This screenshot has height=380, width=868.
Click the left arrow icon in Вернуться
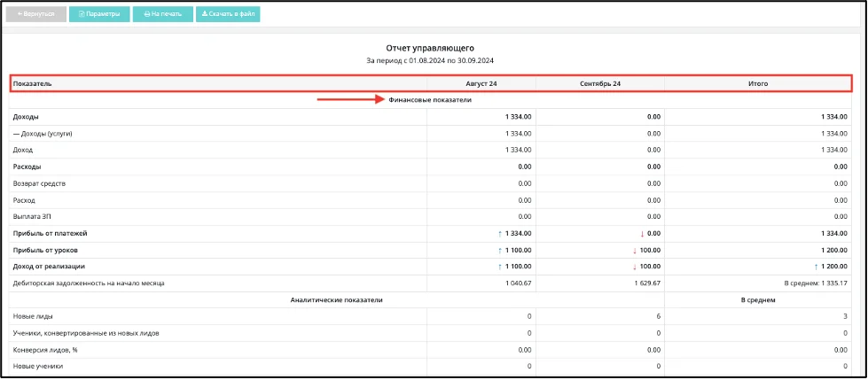tap(20, 14)
